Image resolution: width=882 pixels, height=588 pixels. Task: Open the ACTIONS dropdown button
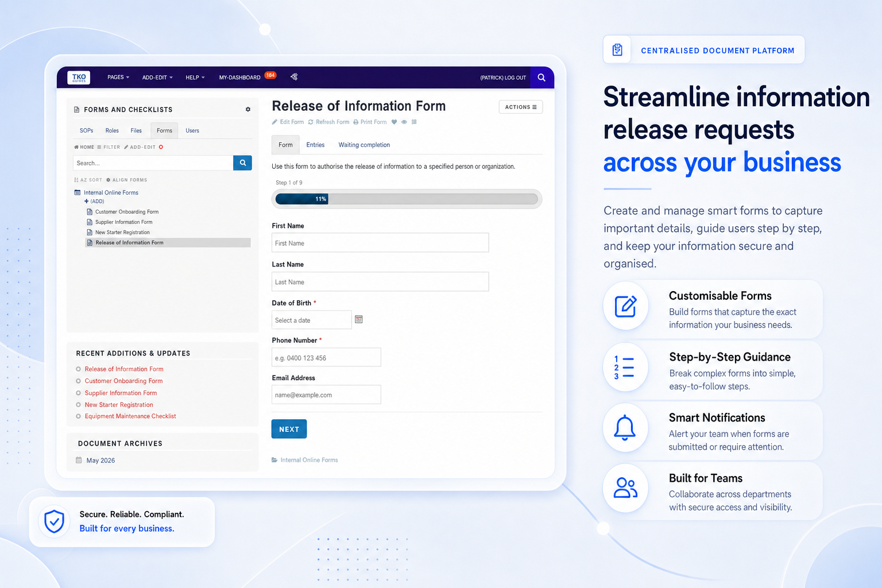tap(521, 107)
